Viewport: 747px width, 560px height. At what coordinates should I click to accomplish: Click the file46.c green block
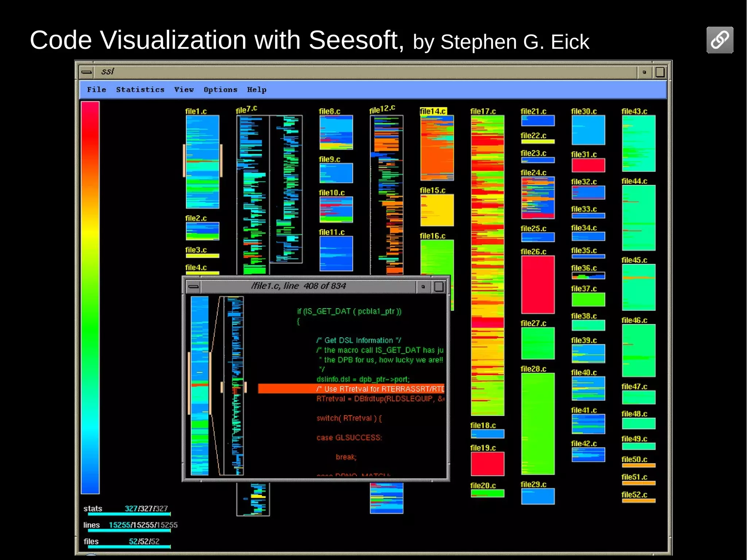638,350
